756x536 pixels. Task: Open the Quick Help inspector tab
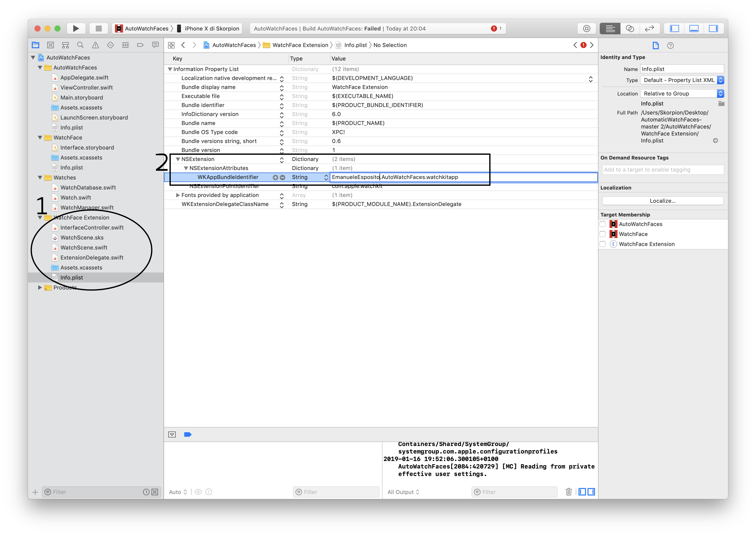pos(670,45)
